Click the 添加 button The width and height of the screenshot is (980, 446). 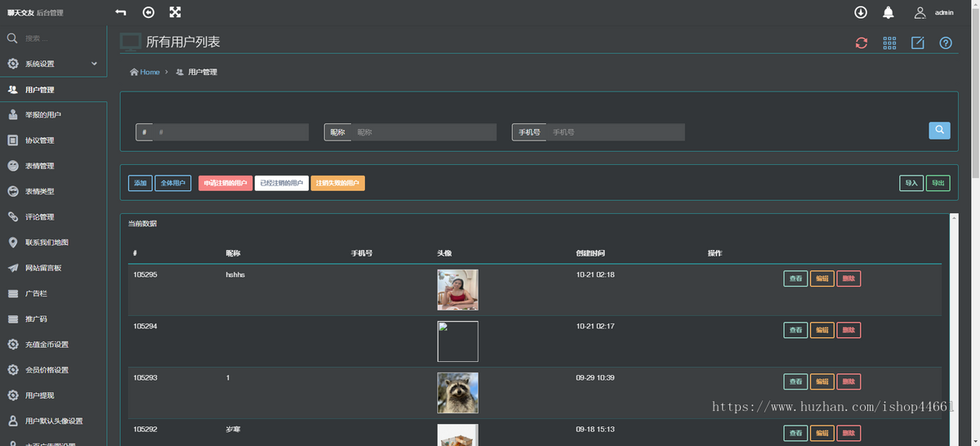click(140, 184)
